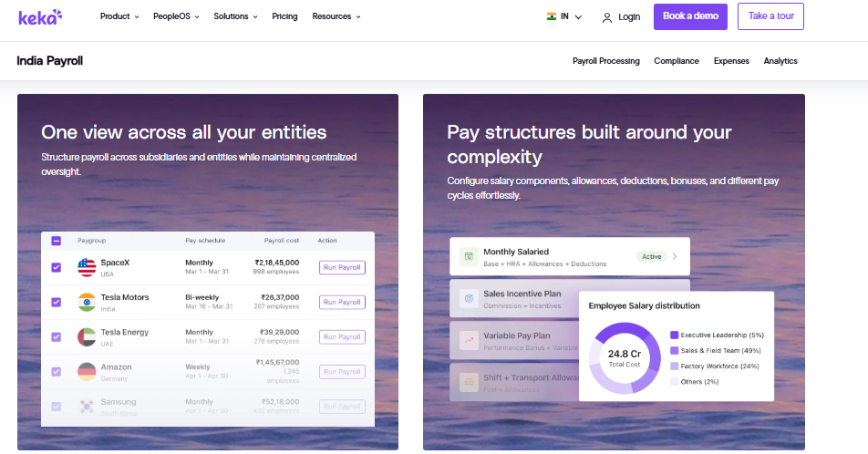Click the Active status badge
This screenshot has width=868, height=454.
pyautogui.click(x=652, y=256)
